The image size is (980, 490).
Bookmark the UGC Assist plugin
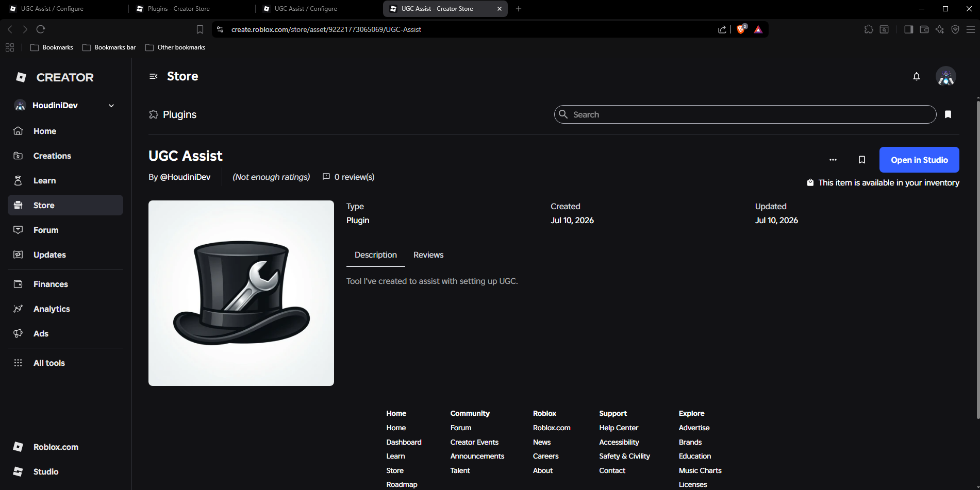pyautogui.click(x=862, y=160)
